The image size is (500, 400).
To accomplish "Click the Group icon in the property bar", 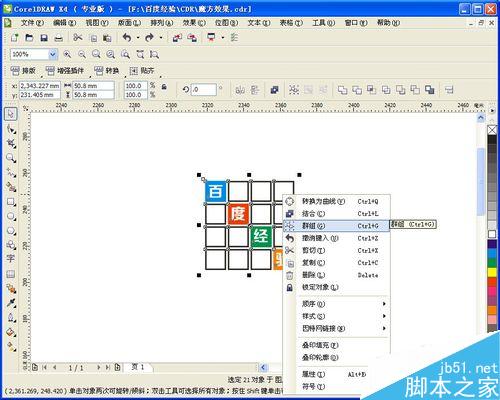I will 294,89.
